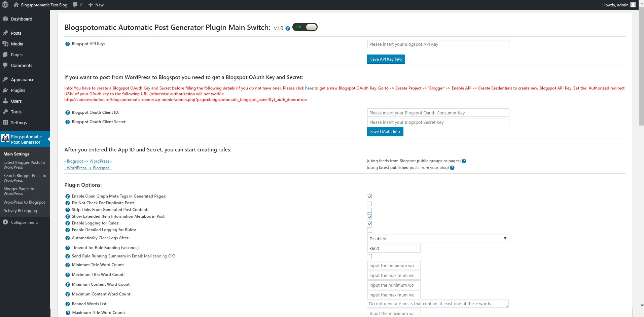644x317 pixels.
Task: Click the Blogspotomatic Post Generator sidebar icon
Action: point(5,139)
